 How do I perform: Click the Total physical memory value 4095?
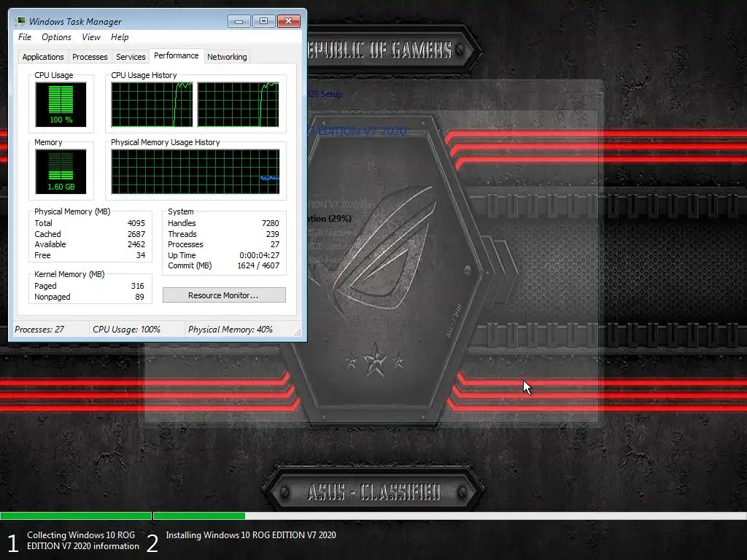(x=136, y=223)
